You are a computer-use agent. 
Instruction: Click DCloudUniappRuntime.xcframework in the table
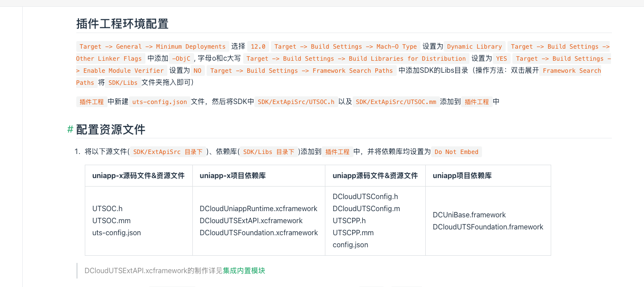(x=258, y=208)
